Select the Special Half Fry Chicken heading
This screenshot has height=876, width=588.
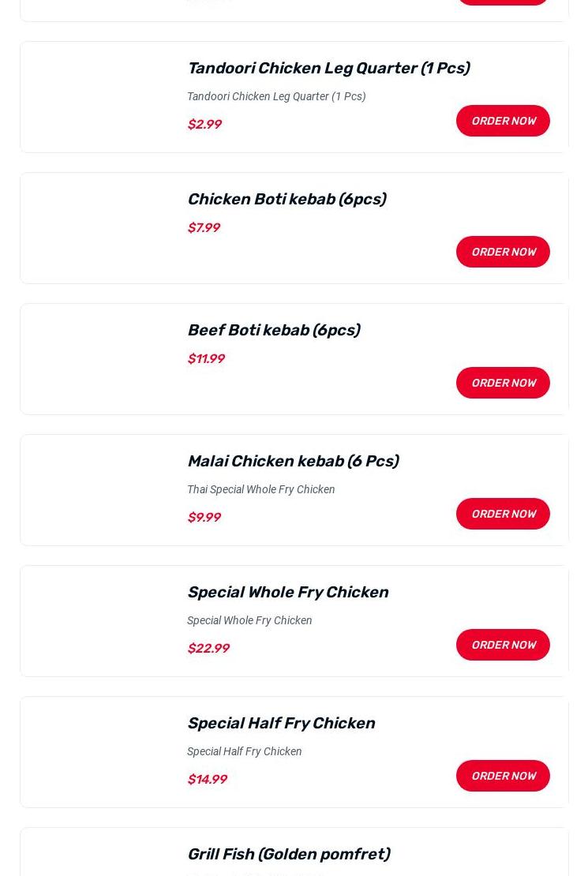[280, 723]
